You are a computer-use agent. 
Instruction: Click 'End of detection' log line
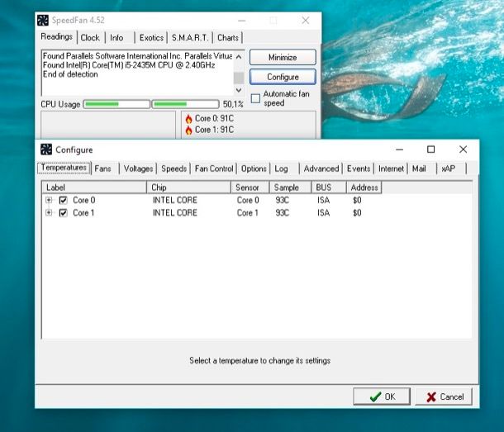70,74
